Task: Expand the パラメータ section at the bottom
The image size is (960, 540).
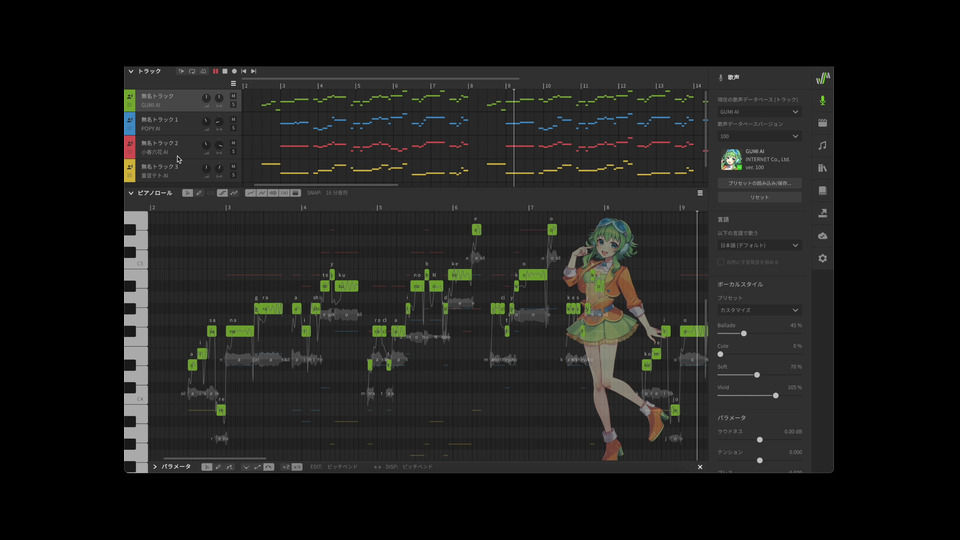Action: tap(155, 467)
